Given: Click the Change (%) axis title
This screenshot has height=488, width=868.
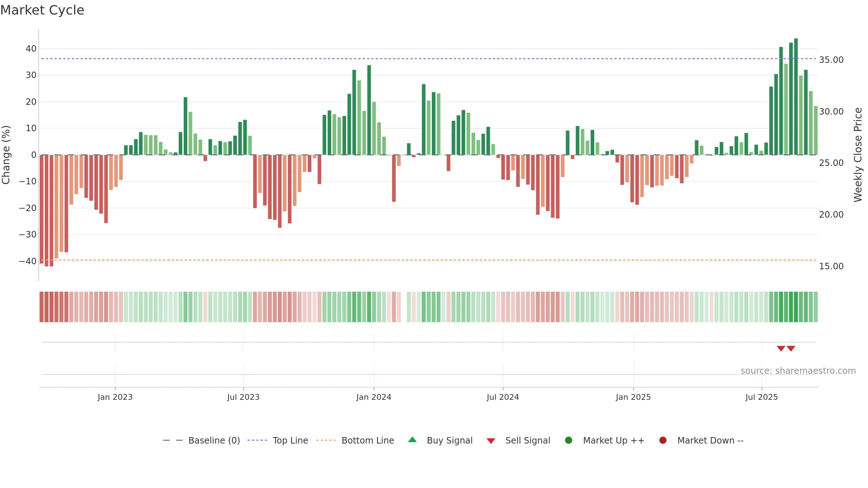Looking at the screenshot, I should [x=6, y=155].
